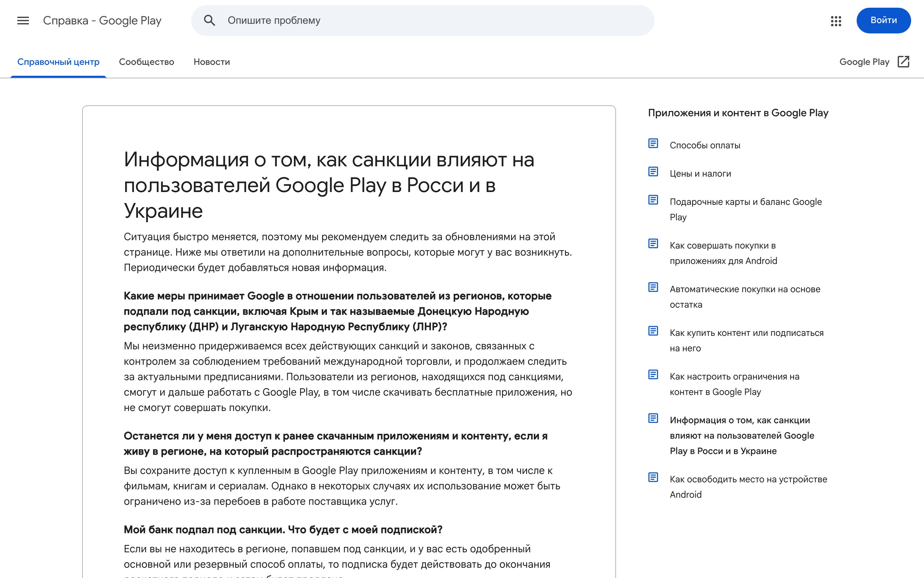924x578 pixels.
Task: Click the Войти sign-in button
Action: (x=884, y=21)
